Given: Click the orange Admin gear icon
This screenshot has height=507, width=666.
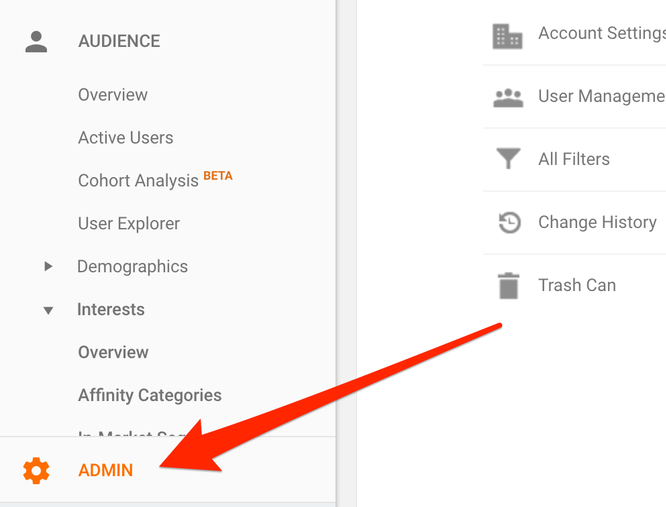Looking at the screenshot, I should point(37,470).
